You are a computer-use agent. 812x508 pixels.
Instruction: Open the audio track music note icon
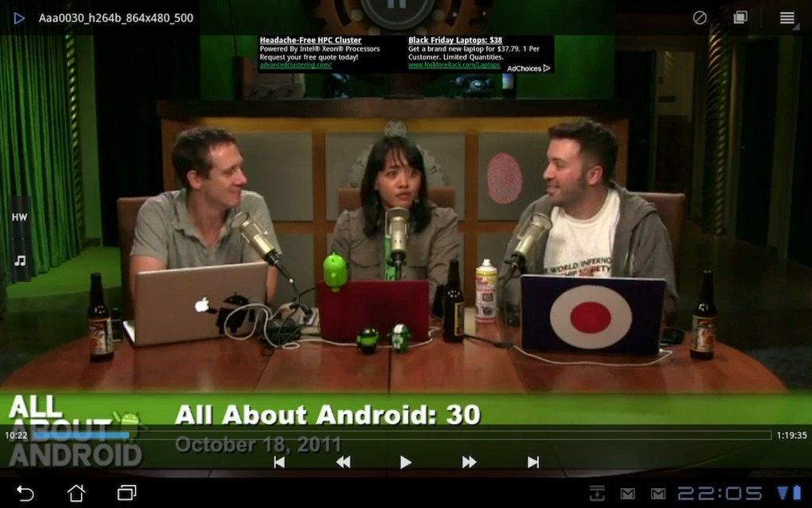pyautogui.click(x=20, y=260)
